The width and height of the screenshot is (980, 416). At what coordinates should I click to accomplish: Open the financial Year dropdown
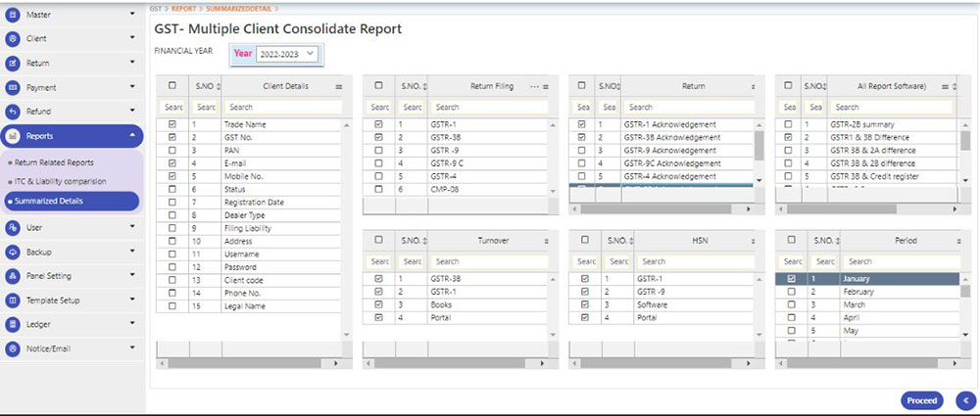(x=286, y=55)
